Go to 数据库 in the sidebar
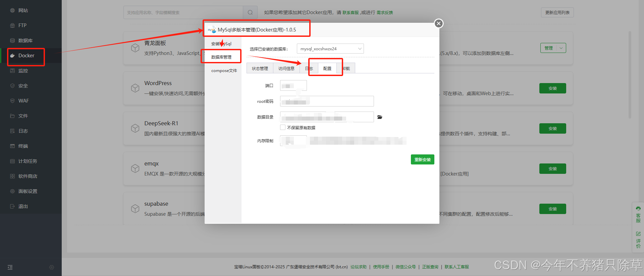The height and width of the screenshot is (276, 644). click(25, 41)
